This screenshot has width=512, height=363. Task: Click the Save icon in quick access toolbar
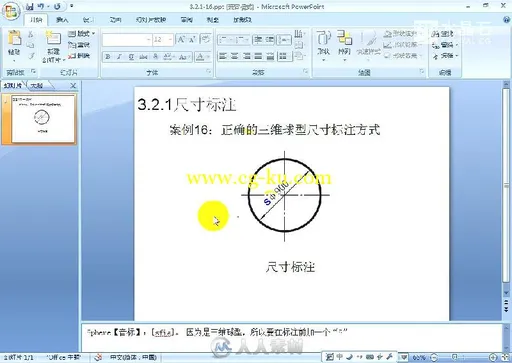click(30, 6)
